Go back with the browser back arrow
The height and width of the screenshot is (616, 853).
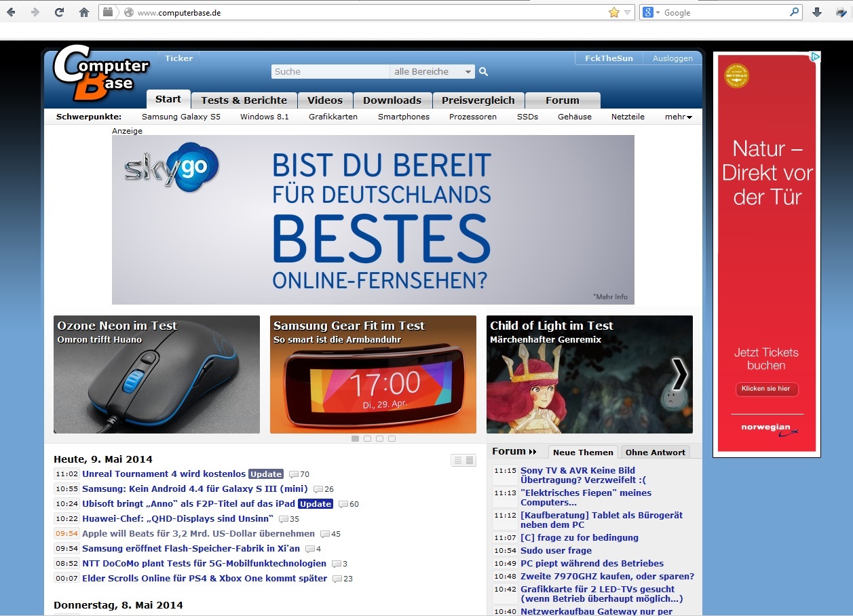[x=11, y=12]
